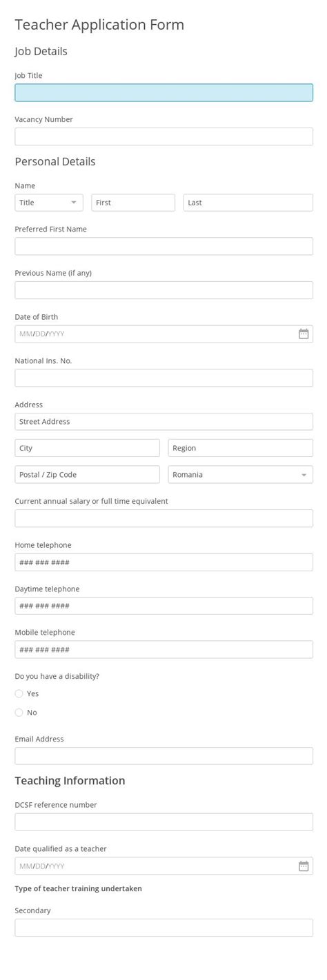Click the Region field
The width and height of the screenshot is (327, 980).
pos(240,448)
